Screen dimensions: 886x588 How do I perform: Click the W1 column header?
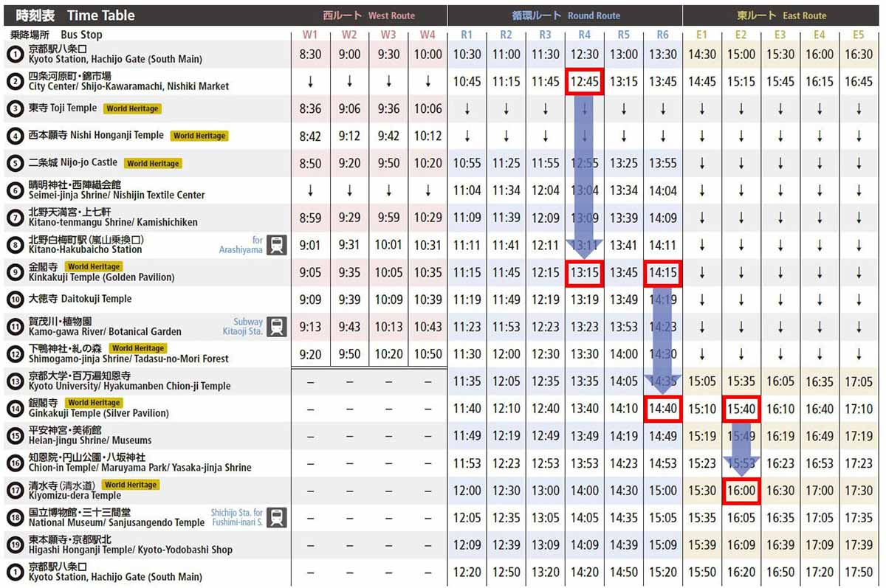coord(310,35)
